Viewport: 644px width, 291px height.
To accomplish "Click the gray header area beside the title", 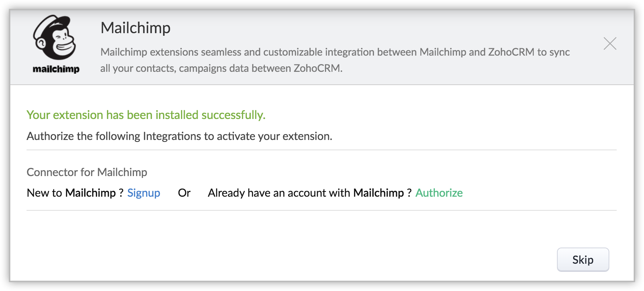I will [x=369, y=28].
